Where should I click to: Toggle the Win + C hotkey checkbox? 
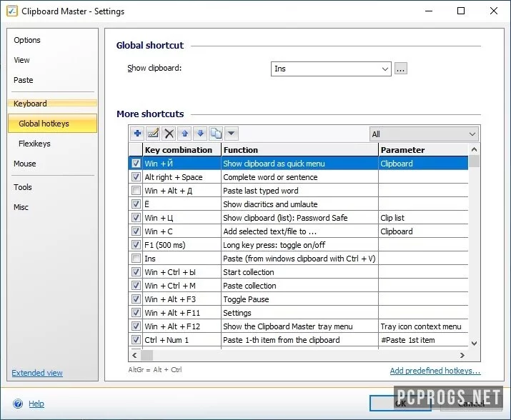(136, 231)
